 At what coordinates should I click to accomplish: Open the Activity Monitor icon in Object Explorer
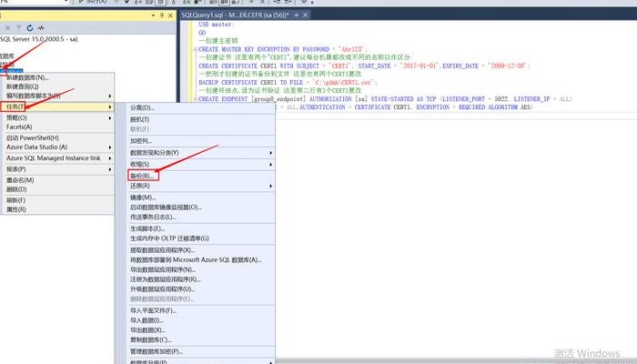coord(41,27)
